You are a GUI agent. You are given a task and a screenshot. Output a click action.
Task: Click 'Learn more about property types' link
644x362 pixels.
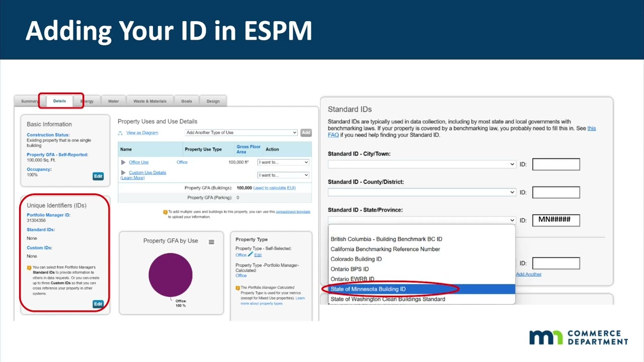click(x=273, y=301)
